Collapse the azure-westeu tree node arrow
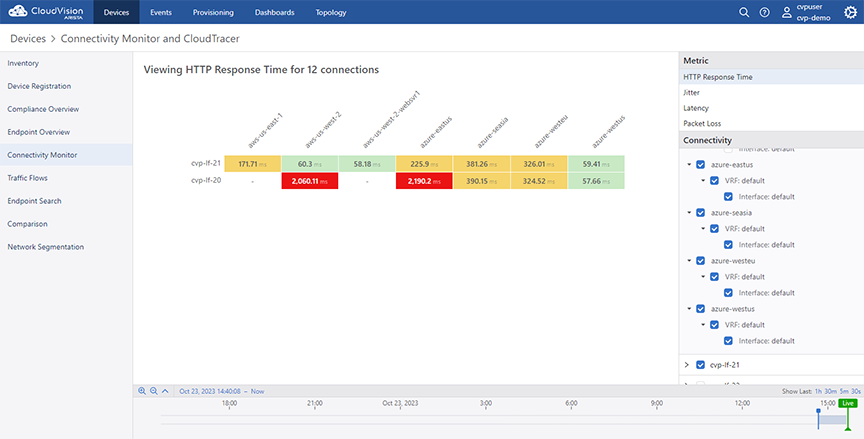 tap(689, 261)
